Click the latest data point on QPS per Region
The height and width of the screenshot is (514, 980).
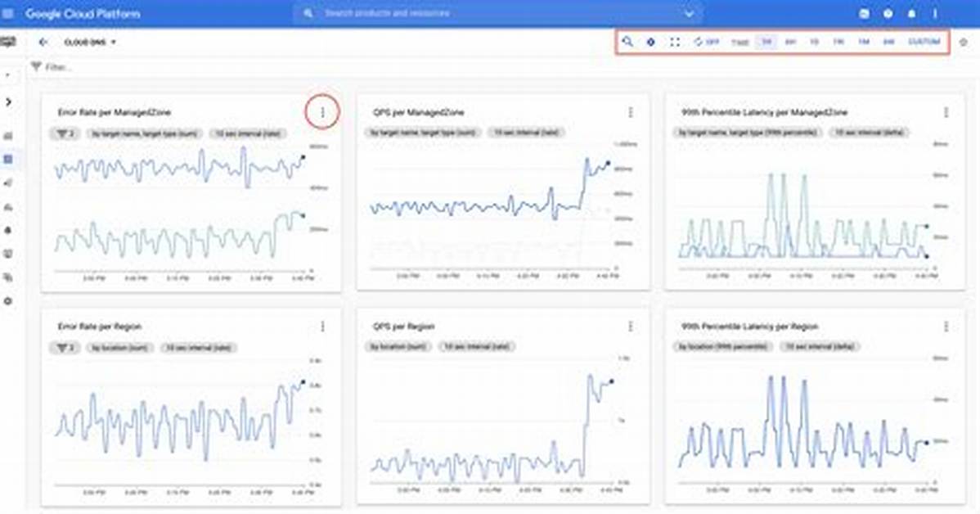pyautogui.click(x=611, y=381)
